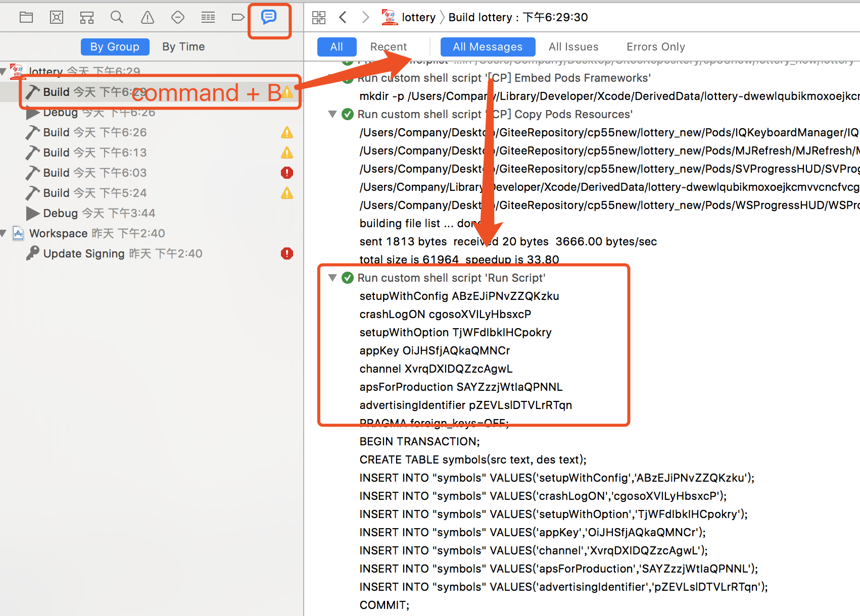Select the 'CREATE TABLE symbols' log line
860x616 pixels.
[x=473, y=459]
